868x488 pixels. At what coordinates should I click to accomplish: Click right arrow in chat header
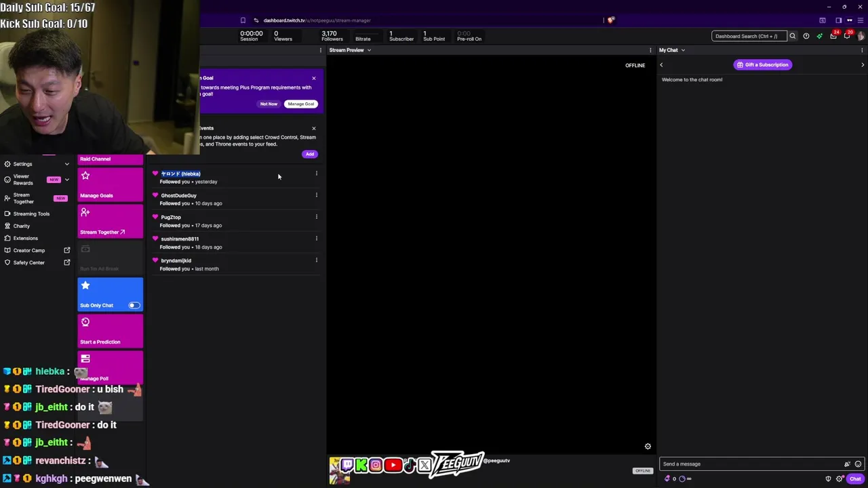tap(863, 65)
